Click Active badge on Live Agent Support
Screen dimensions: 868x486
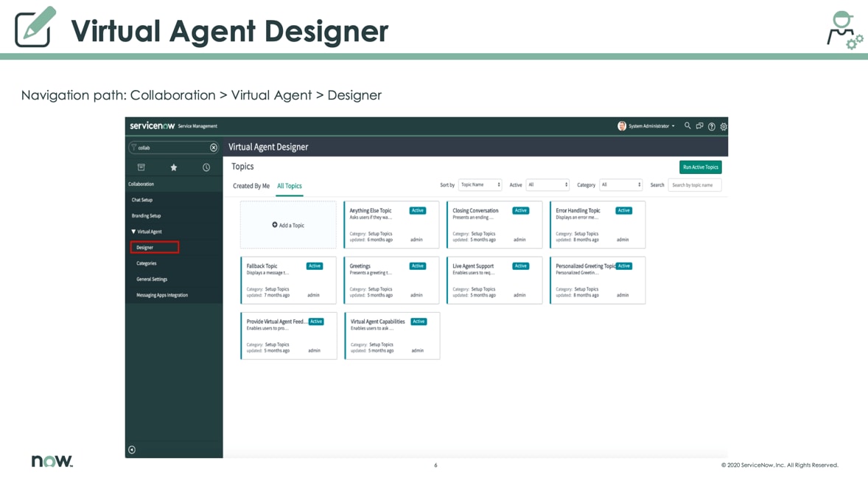521,266
